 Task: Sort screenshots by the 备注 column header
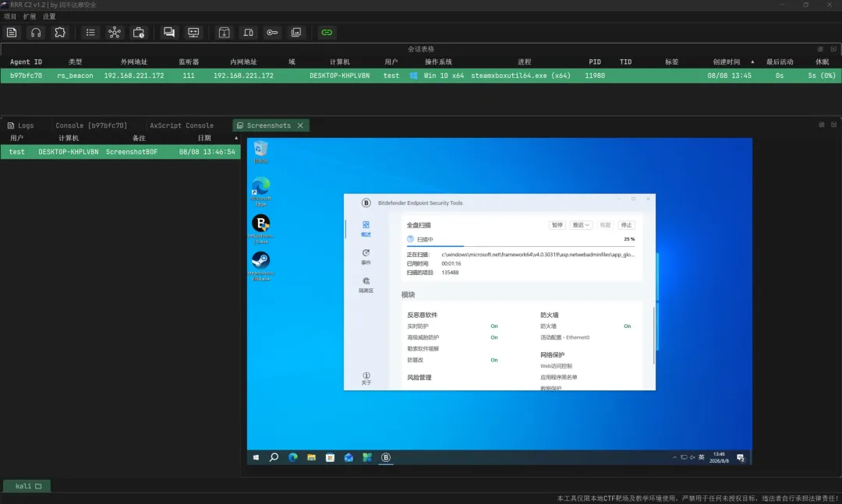click(x=139, y=139)
